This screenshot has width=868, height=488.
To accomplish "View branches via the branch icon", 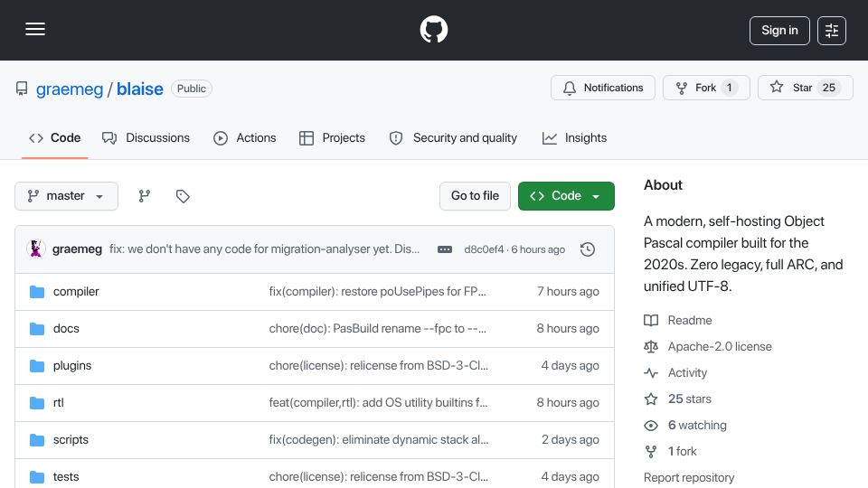I will coord(145,196).
